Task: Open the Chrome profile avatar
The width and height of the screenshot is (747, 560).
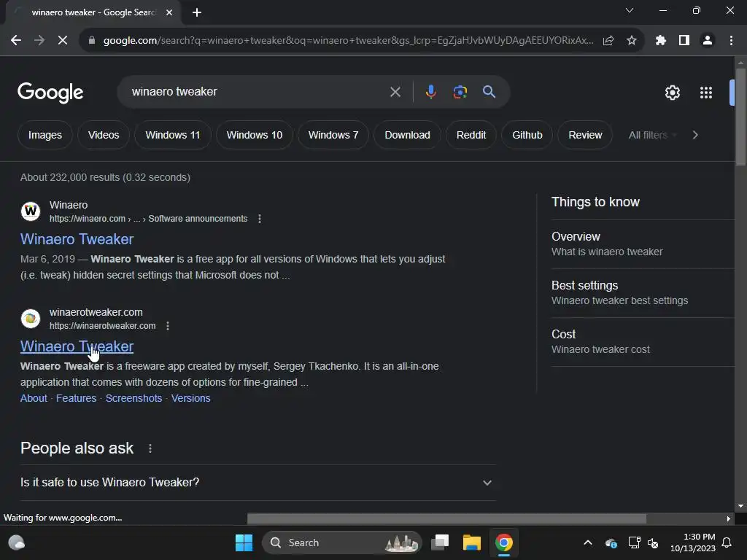Action: (x=708, y=41)
